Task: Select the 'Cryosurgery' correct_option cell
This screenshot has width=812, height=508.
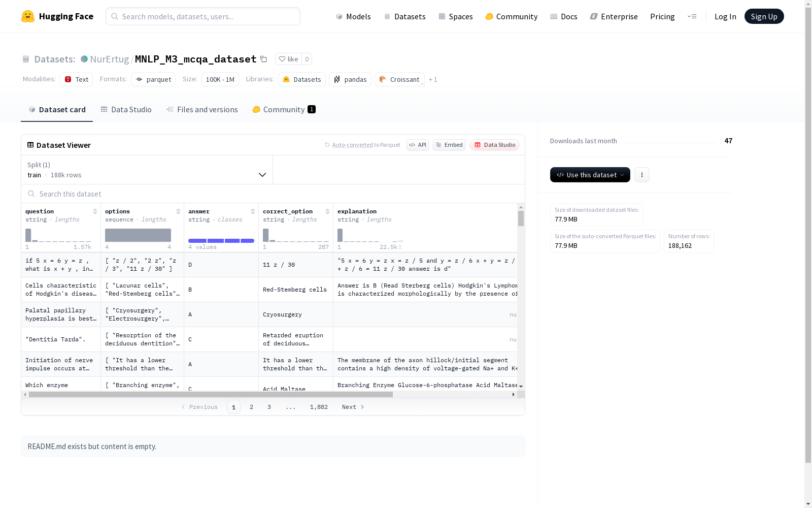Action: [296, 314]
